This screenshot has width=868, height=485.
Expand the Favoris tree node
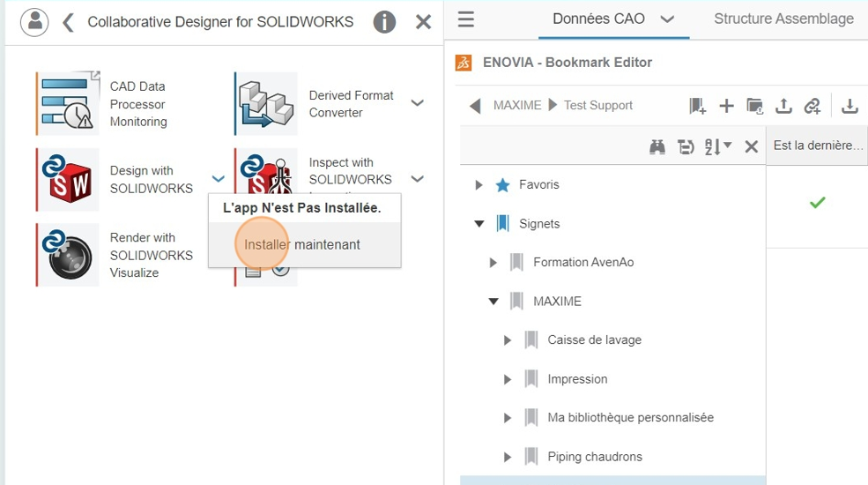point(479,185)
